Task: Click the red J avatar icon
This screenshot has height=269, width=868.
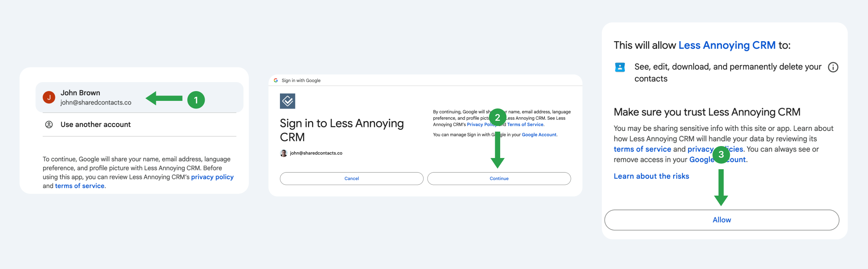Action: click(49, 97)
